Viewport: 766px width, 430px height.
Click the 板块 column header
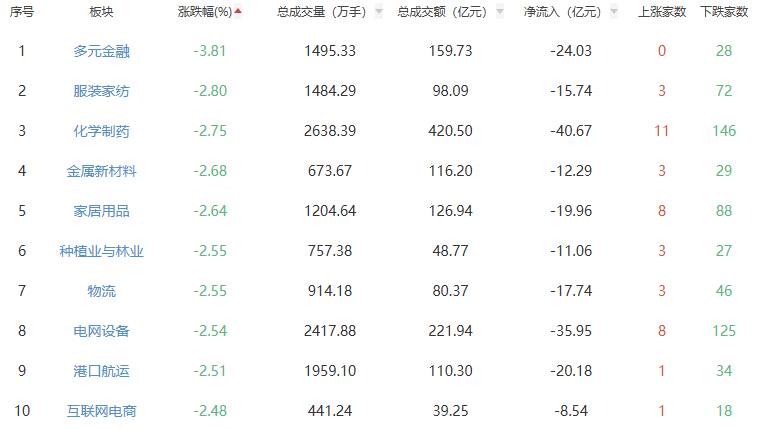click(x=101, y=13)
